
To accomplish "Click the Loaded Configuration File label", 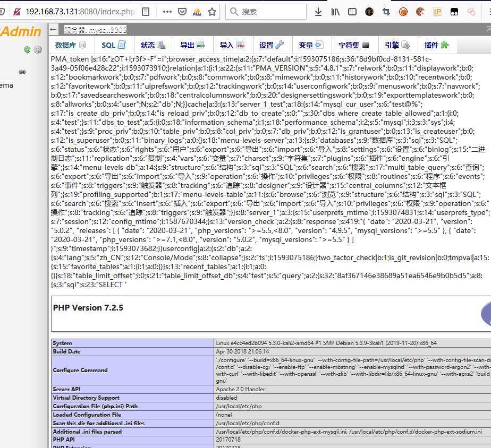I will (x=87, y=415).
